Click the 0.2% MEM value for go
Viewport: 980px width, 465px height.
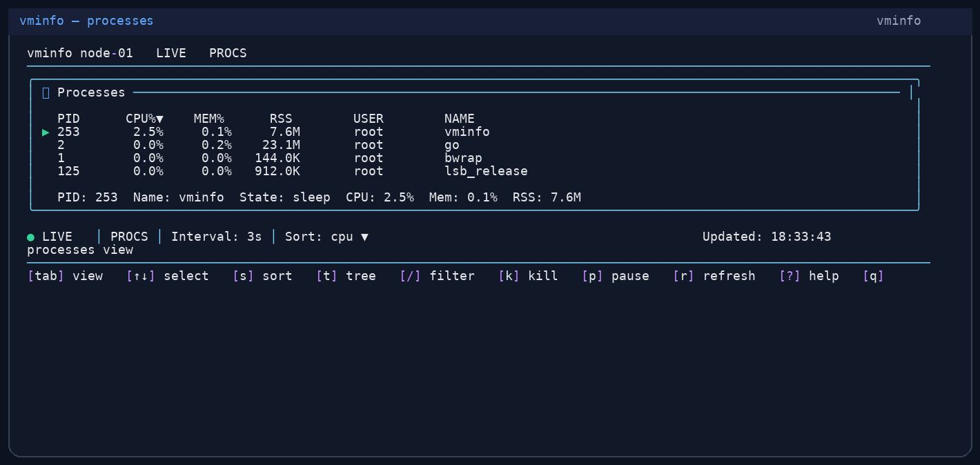[x=217, y=145]
